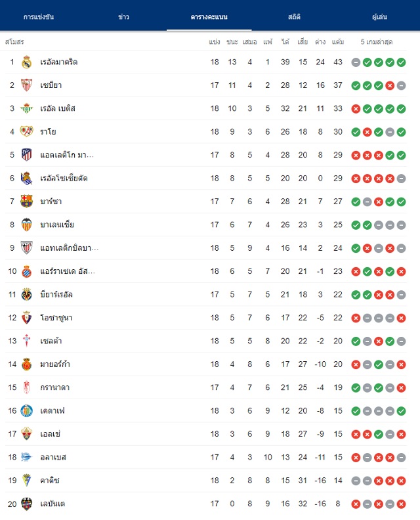This screenshot has width=420, height=520.
Task: Click the Getafe blue round crest
Action: tap(26, 410)
